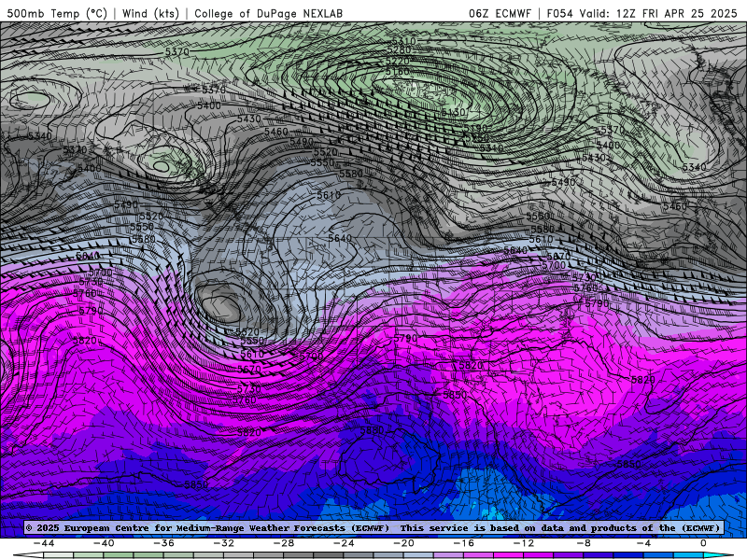Click the "Wind (kts)" header text

[150, 13]
